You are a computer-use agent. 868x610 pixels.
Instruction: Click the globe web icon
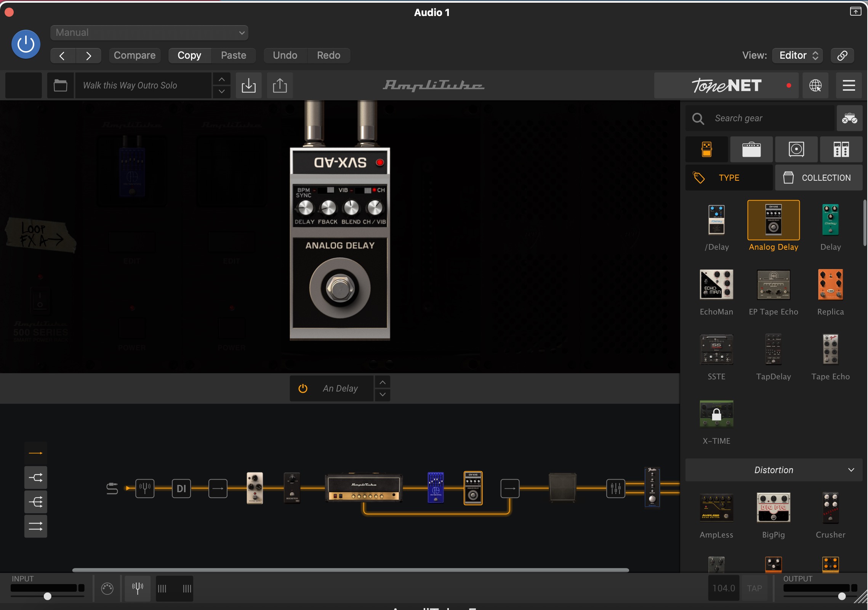coord(815,85)
